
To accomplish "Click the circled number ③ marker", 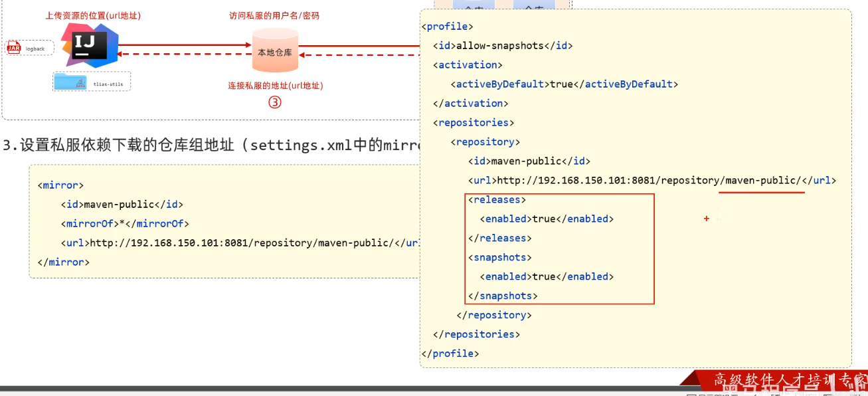I will pyautogui.click(x=275, y=102).
